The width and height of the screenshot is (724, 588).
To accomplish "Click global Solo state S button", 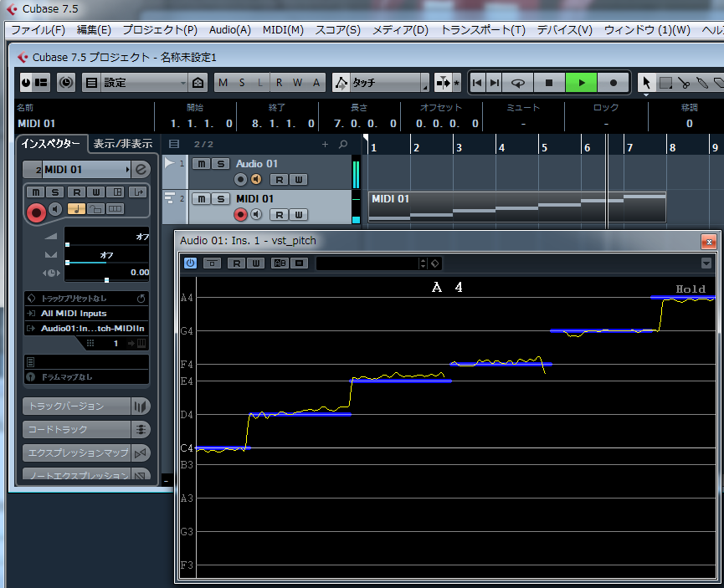I will pos(242,83).
